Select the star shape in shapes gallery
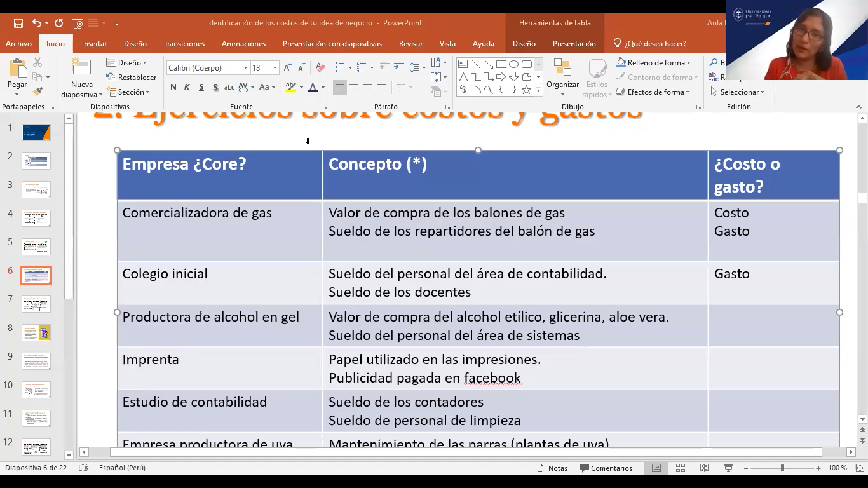 tap(526, 90)
